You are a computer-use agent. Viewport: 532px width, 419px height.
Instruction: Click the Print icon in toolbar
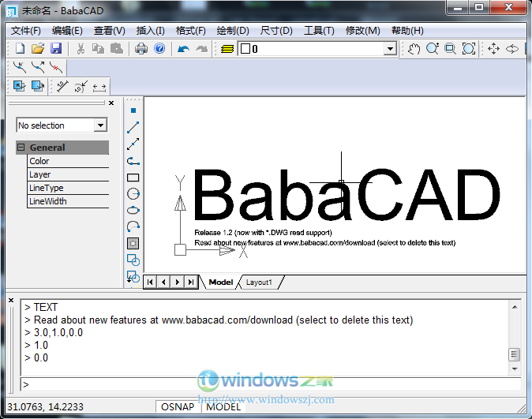pyautogui.click(x=141, y=49)
